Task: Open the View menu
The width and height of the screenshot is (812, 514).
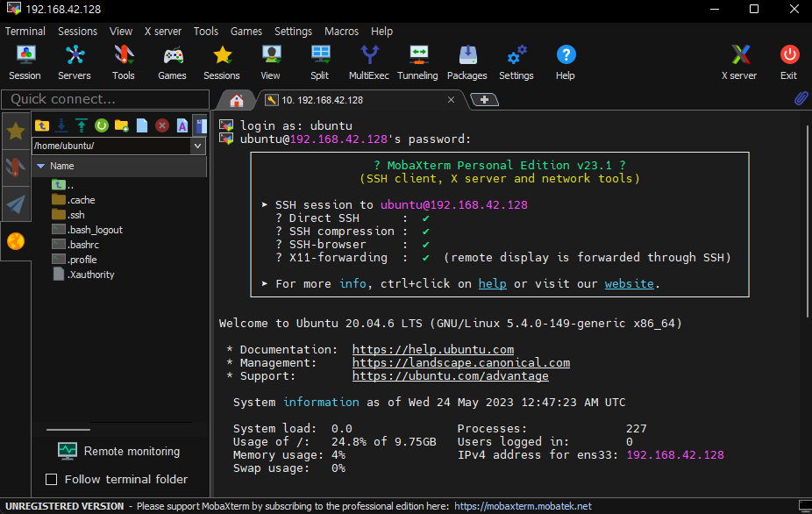Action: point(121,31)
